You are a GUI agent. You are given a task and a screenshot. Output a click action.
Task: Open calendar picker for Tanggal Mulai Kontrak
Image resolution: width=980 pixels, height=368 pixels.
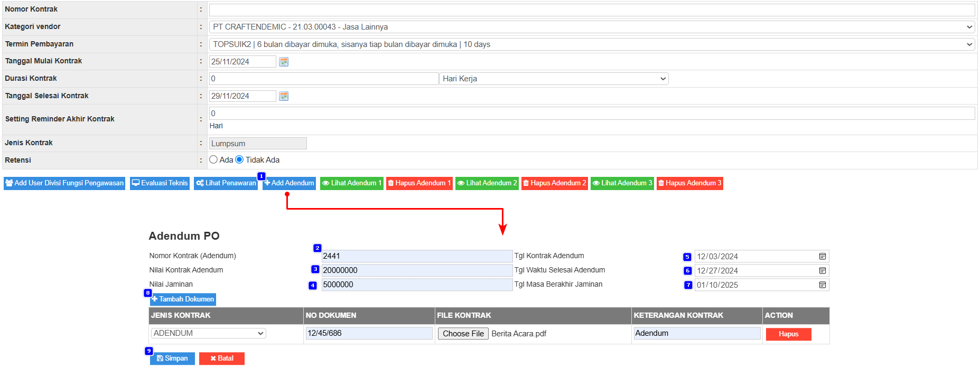(x=284, y=62)
